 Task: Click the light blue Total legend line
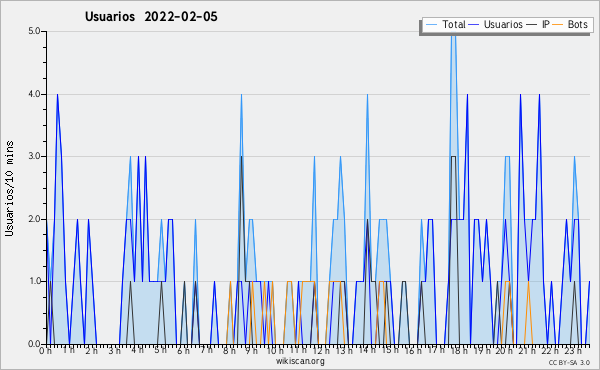coord(431,24)
